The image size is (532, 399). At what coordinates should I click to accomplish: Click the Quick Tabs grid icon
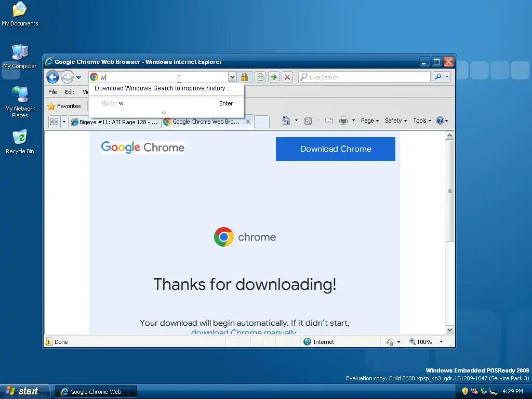[x=54, y=122]
